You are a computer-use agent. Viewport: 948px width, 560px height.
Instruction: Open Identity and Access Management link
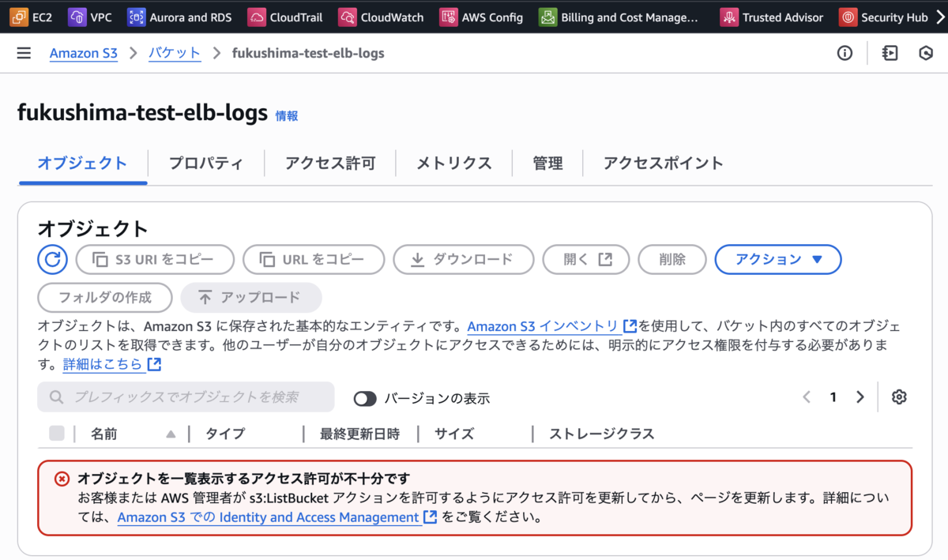coord(277,517)
